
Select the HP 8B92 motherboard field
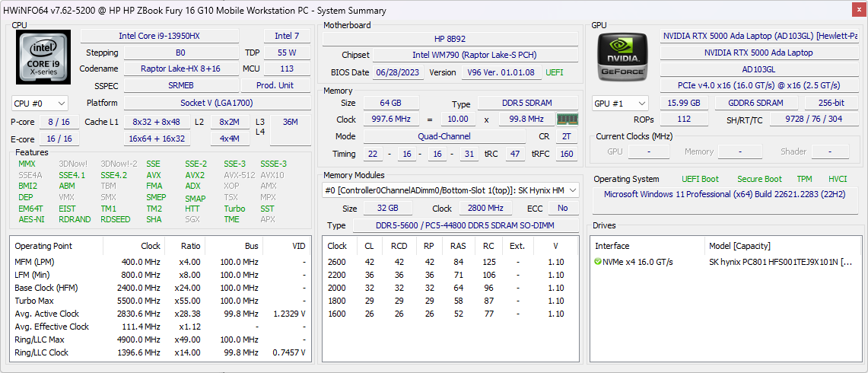450,38
